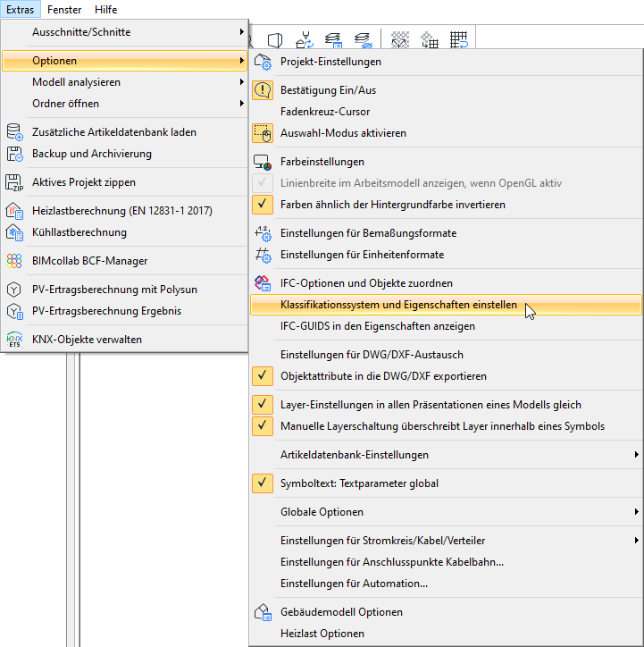644x647 pixels.
Task: Select Heizlast Optionen
Action: point(446,634)
